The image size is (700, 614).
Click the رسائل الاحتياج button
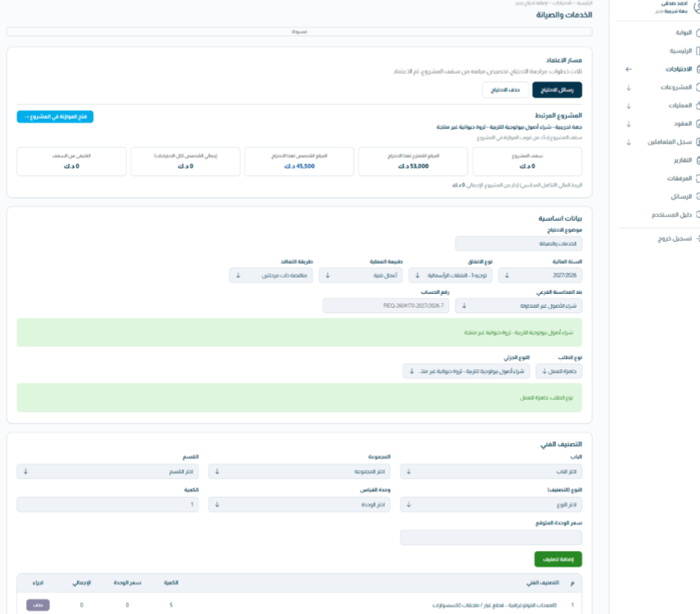coord(557,90)
